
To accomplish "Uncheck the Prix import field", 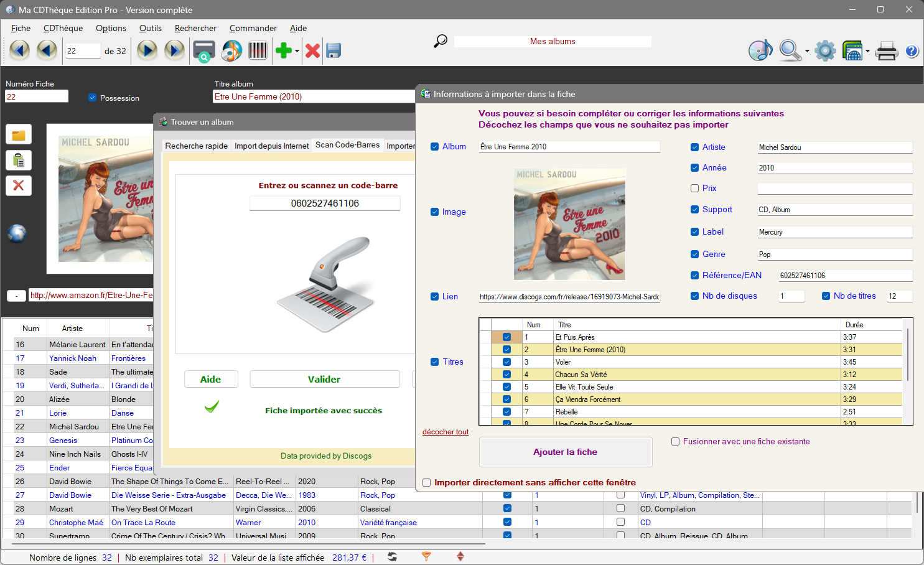I will [x=694, y=188].
